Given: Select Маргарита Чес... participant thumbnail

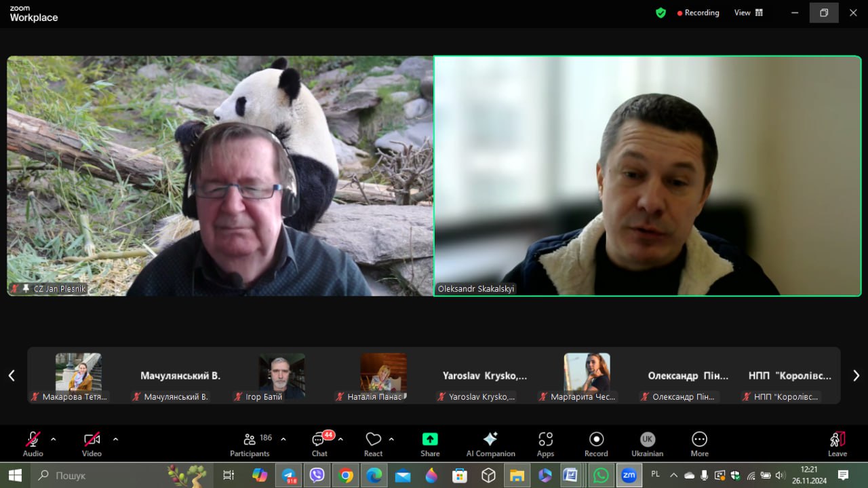Looking at the screenshot, I should tap(587, 377).
